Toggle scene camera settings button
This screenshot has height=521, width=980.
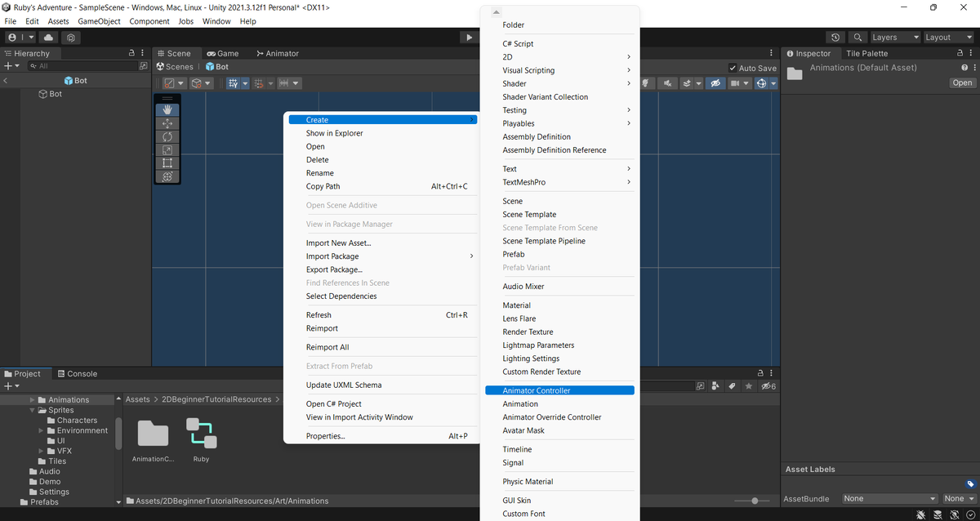click(x=738, y=83)
